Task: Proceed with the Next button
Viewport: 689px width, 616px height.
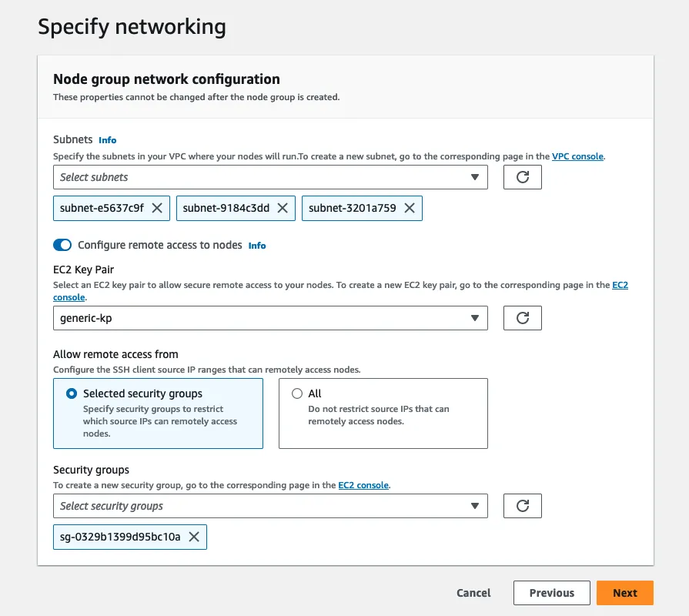Action: [625, 593]
